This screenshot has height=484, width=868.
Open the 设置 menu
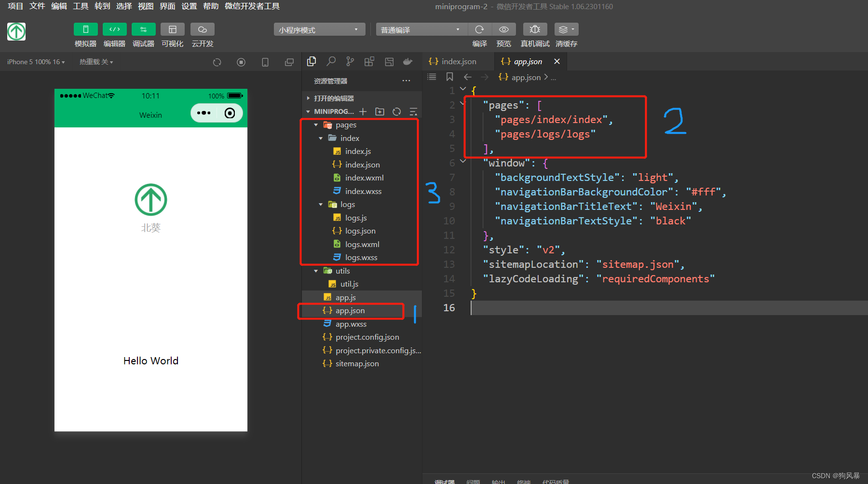coord(189,6)
